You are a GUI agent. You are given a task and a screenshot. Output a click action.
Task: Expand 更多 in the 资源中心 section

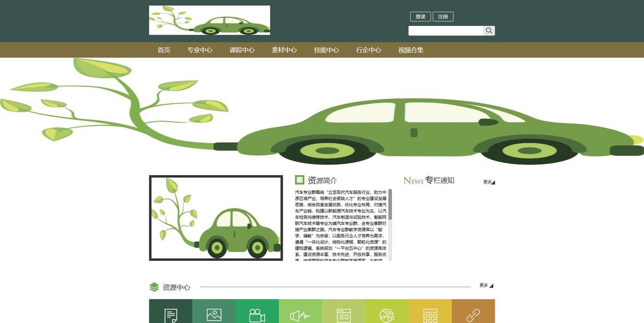click(x=486, y=285)
